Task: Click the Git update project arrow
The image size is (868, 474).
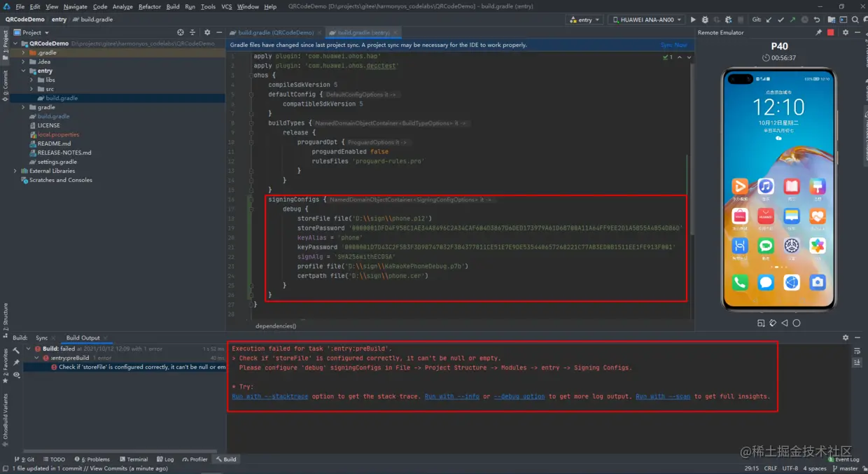Action: pos(769,20)
